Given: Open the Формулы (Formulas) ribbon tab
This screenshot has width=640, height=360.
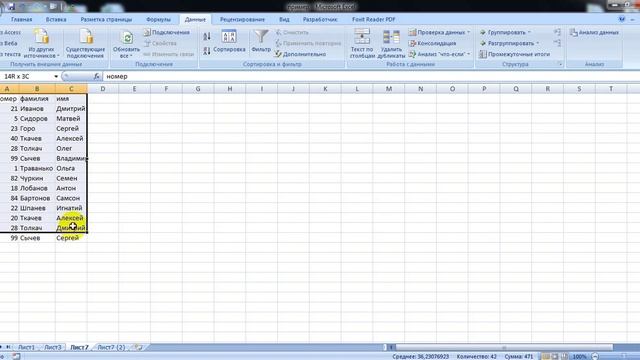Looking at the screenshot, I should coord(158,19).
